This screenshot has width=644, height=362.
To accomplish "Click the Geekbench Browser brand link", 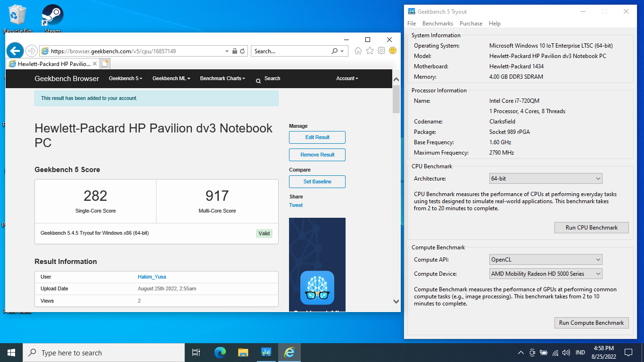I will tap(67, 79).
